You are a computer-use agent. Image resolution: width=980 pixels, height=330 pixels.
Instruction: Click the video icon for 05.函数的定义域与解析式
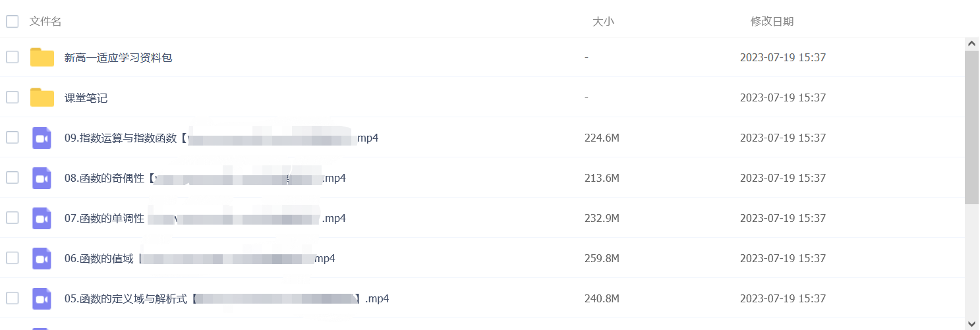[x=42, y=298]
